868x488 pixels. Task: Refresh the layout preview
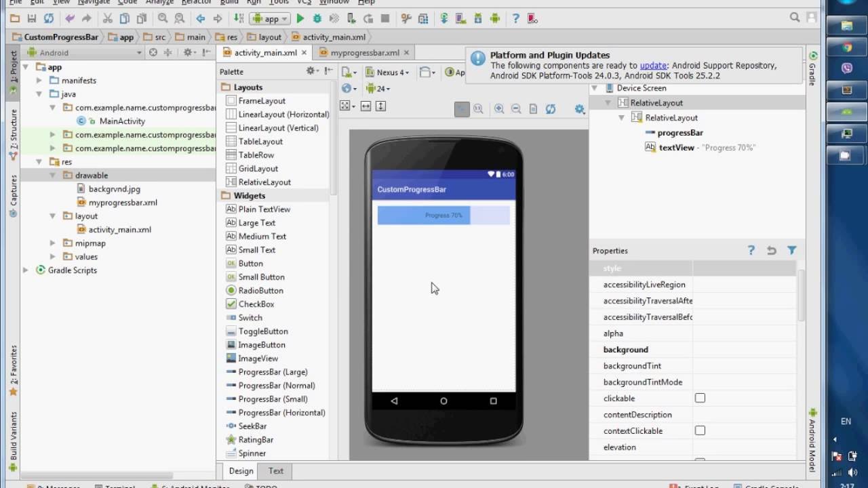tap(550, 108)
